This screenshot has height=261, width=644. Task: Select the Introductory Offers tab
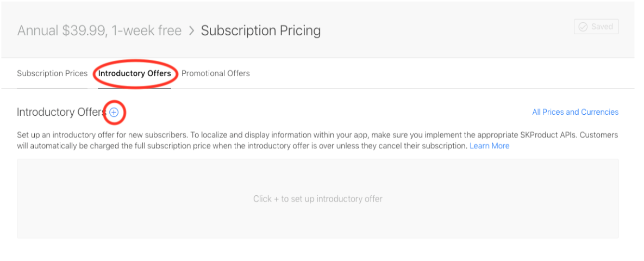point(134,73)
